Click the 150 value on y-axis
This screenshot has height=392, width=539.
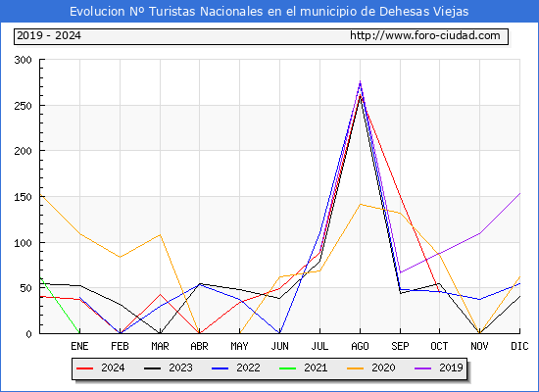click(24, 197)
